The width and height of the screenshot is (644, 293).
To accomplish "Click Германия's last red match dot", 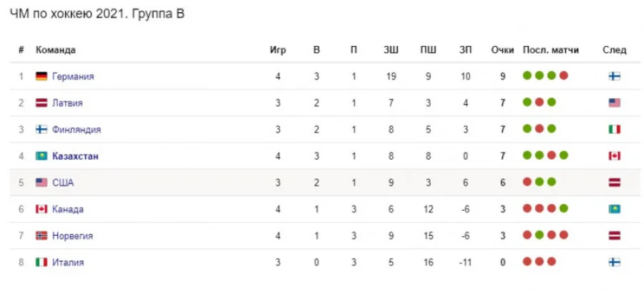I will tap(564, 75).
